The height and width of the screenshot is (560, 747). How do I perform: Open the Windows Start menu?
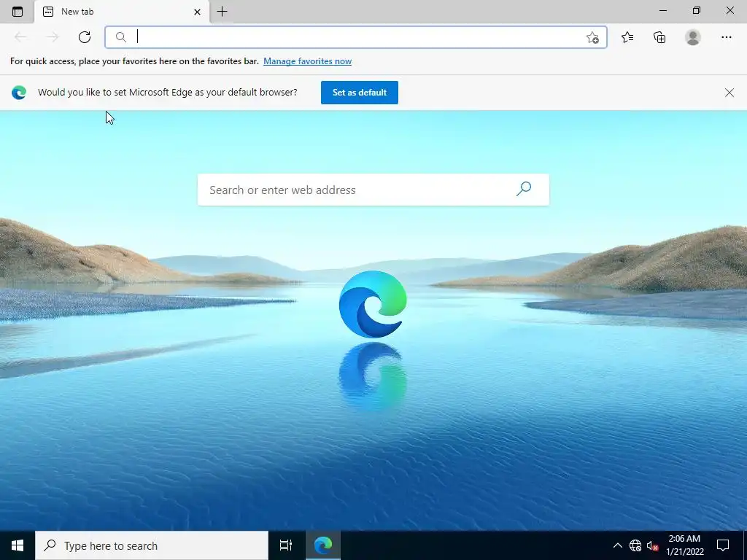(18, 545)
